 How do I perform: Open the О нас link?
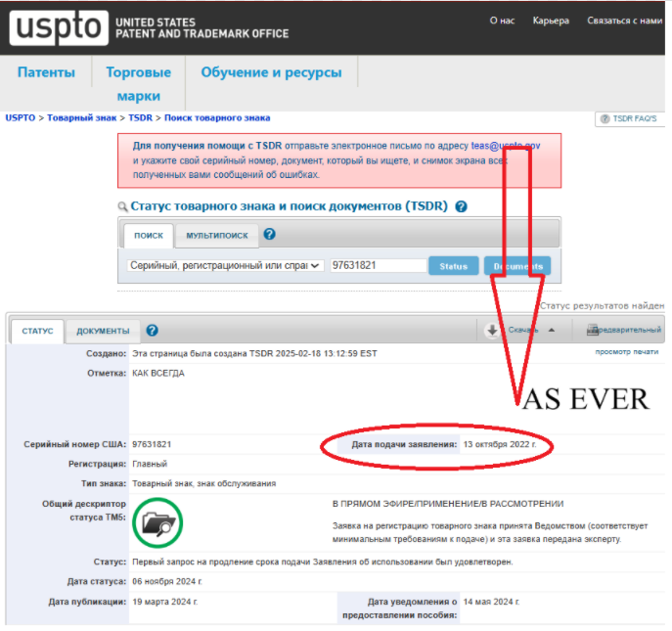502,21
